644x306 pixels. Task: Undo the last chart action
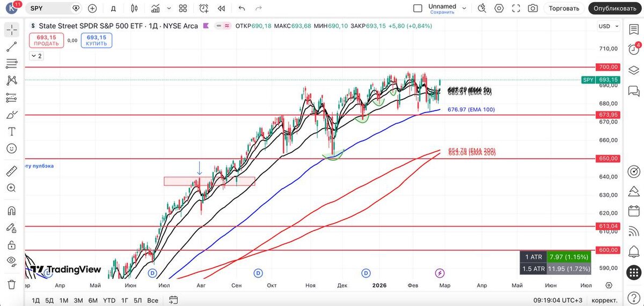pos(241,9)
